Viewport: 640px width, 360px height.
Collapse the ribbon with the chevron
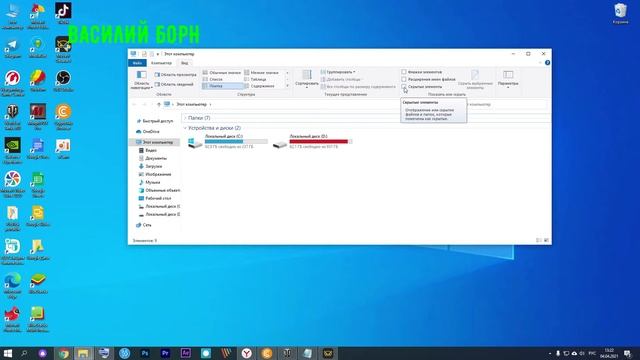pyautogui.click(x=540, y=63)
